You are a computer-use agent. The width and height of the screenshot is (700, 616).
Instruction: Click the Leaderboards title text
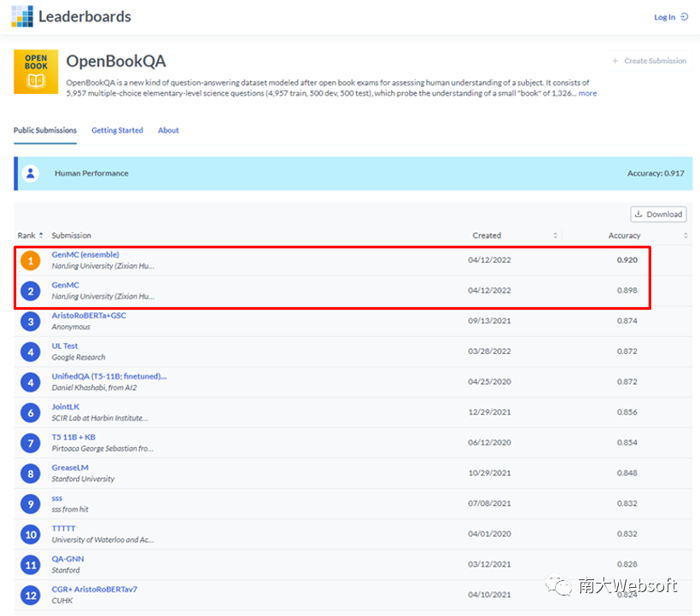(x=85, y=16)
